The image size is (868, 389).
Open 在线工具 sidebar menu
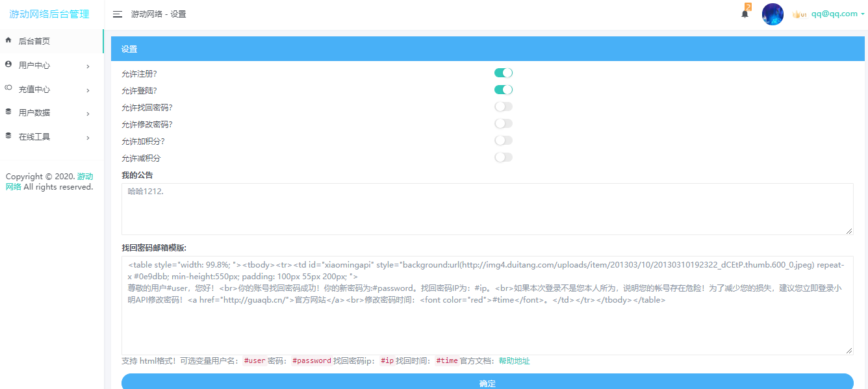click(x=52, y=136)
